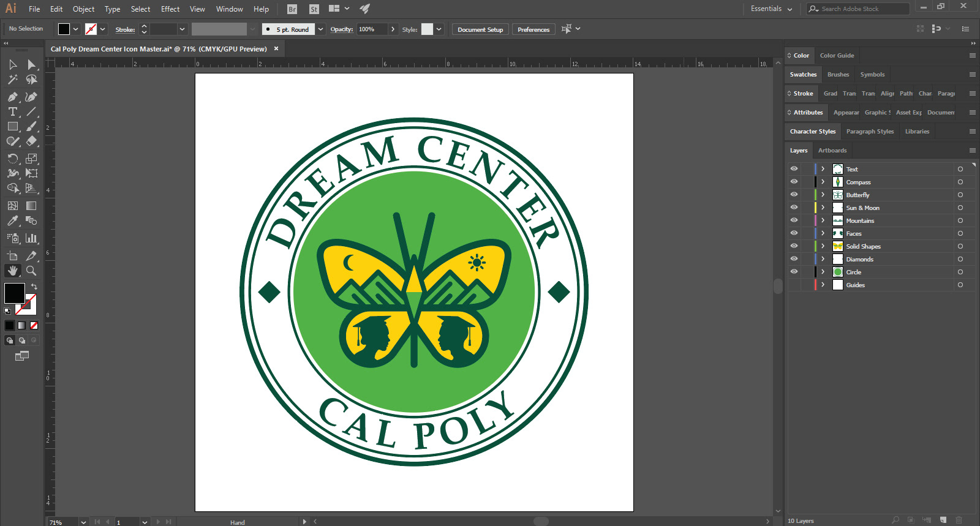Select the Perspective Grid tool
This screenshot has height=526, width=980.
click(31, 188)
